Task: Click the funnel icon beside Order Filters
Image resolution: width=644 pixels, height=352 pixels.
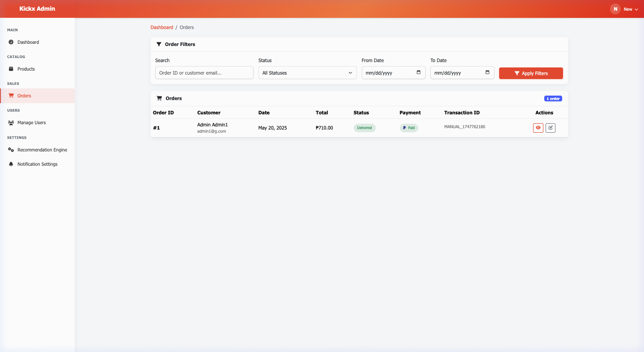Action: 159,44
